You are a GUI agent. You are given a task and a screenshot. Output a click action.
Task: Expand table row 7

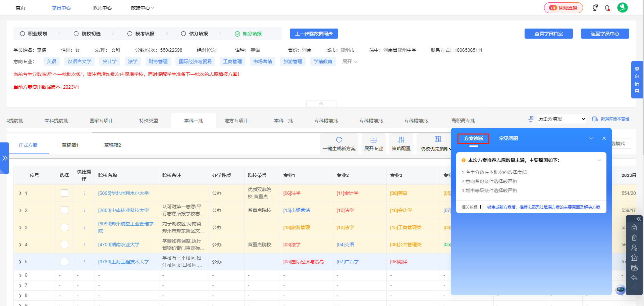point(20,285)
